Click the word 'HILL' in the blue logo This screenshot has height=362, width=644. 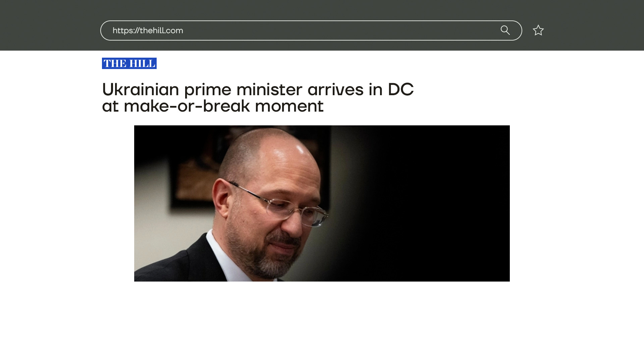pos(142,63)
